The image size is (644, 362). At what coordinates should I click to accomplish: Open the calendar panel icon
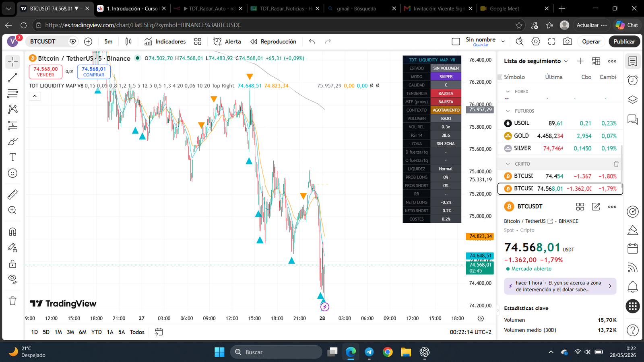(x=633, y=249)
